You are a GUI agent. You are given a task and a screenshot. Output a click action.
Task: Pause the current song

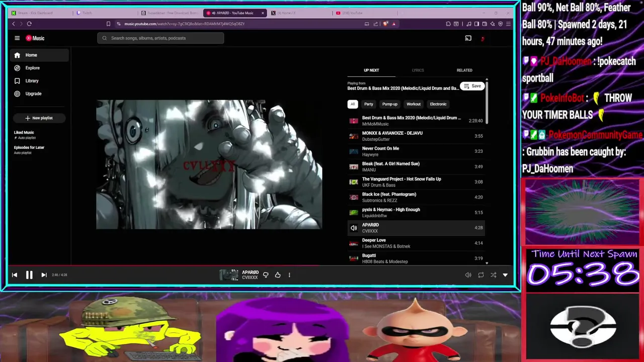tap(29, 275)
